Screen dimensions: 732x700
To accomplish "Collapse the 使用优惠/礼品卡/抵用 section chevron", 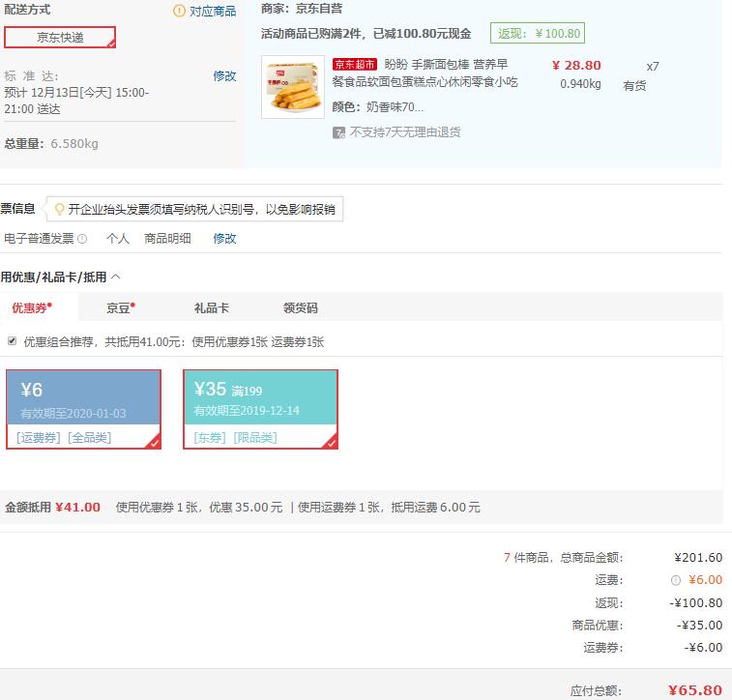I will coord(116,277).
